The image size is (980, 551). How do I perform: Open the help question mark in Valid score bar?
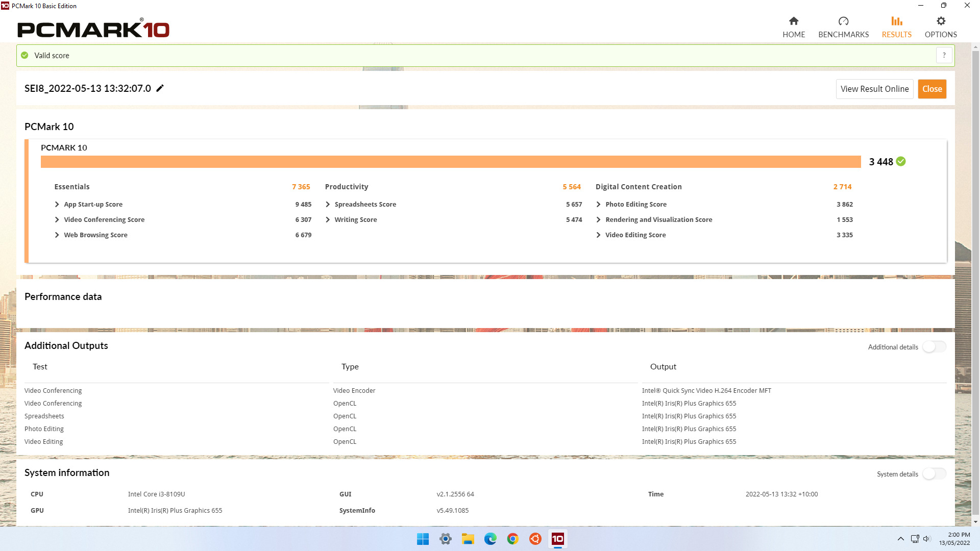pyautogui.click(x=944, y=55)
